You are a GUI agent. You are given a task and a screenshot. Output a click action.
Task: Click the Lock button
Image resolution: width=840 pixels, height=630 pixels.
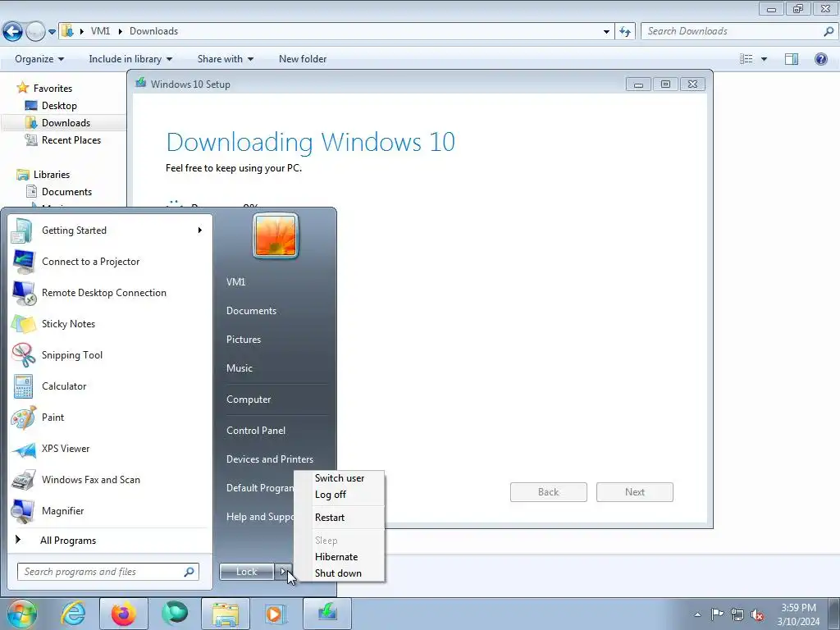[x=246, y=572]
